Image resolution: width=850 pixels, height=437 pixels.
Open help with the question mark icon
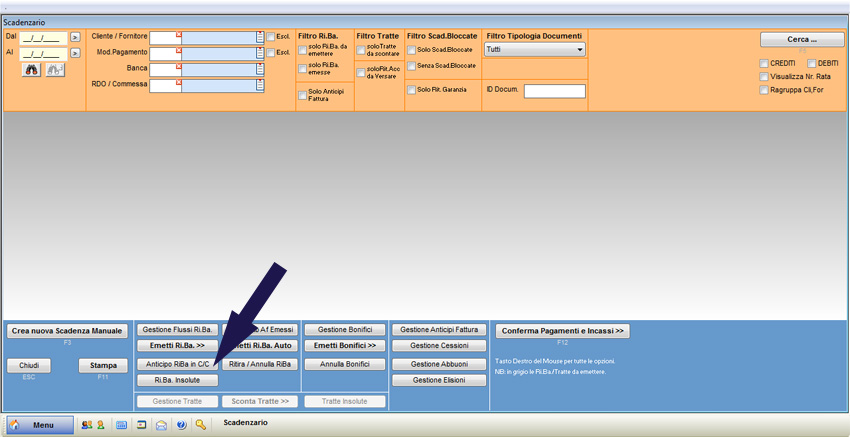(181, 425)
